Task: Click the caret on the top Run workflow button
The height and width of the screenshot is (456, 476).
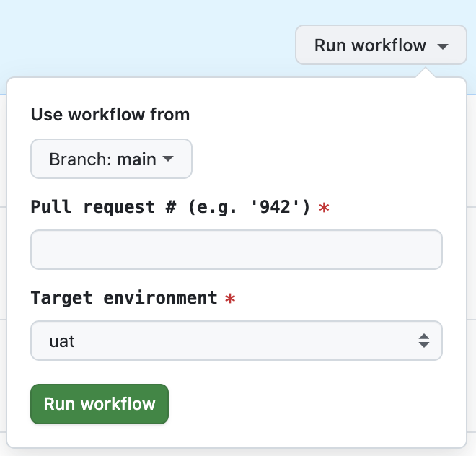Action: coord(443,46)
